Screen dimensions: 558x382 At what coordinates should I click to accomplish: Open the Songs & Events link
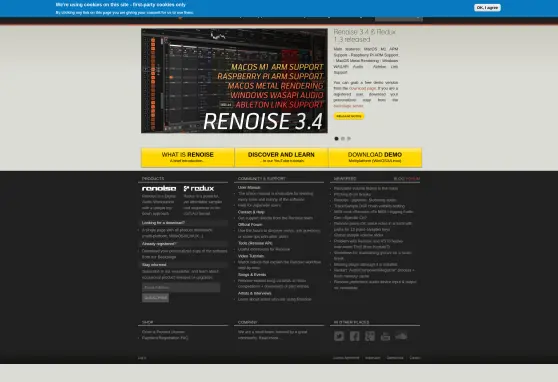(252, 274)
